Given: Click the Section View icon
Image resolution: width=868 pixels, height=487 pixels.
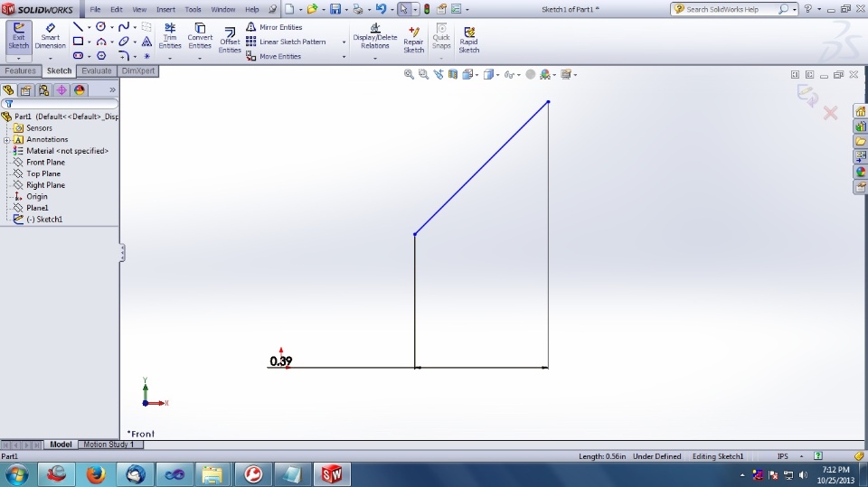Looking at the screenshot, I should (453, 74).
